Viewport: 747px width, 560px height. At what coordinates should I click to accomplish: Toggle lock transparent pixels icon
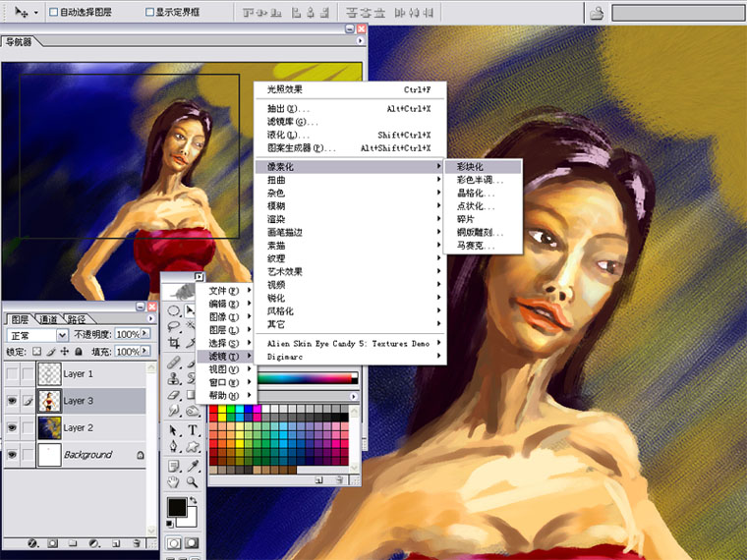tap(36, 352)
